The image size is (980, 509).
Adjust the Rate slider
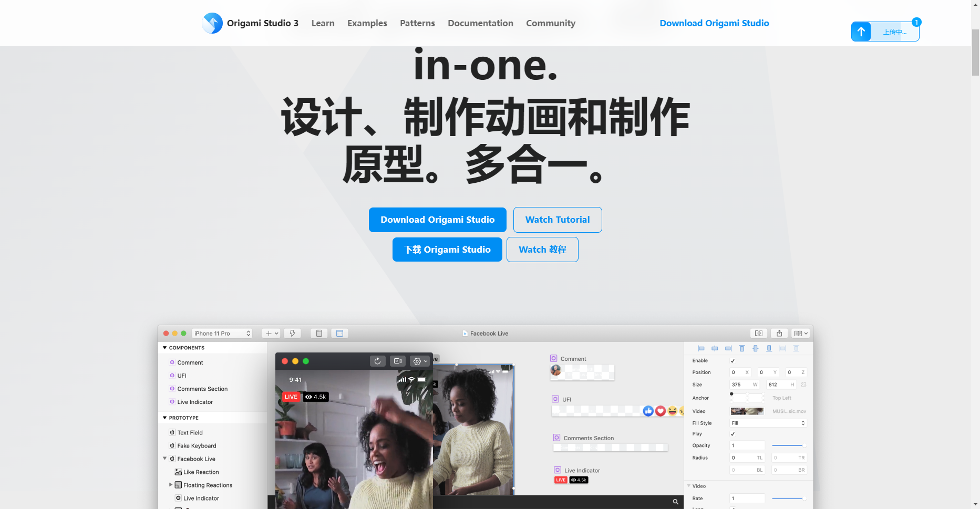click(789, 498)
